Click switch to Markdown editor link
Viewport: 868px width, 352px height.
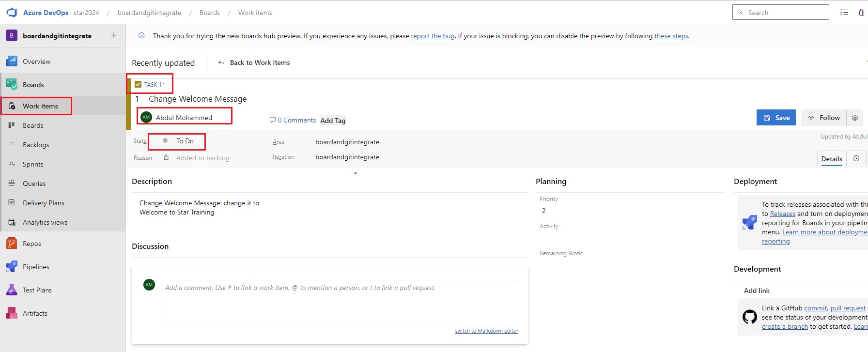tap(487, 331)
